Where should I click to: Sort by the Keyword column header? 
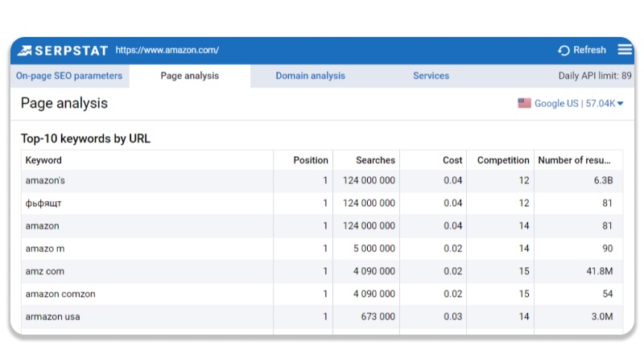coord(43,160)
